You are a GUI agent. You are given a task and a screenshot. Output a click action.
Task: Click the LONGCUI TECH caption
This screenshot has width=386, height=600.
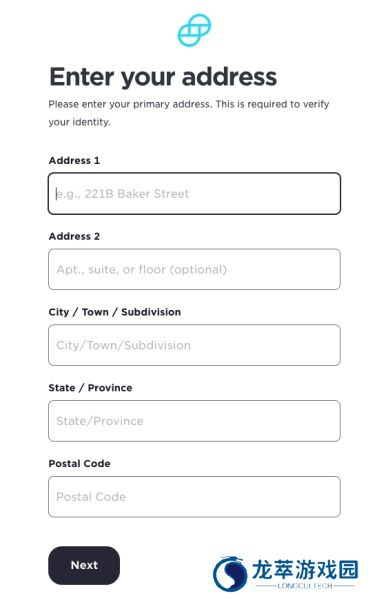click(305, 586)
